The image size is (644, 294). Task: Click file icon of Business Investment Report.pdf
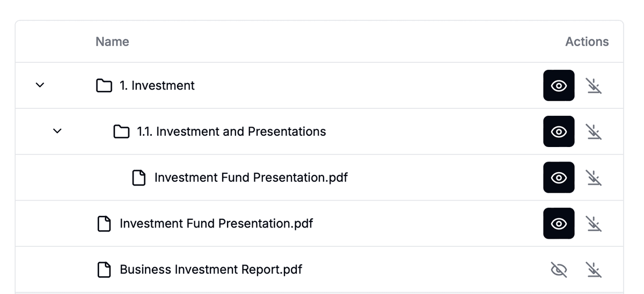104,269
